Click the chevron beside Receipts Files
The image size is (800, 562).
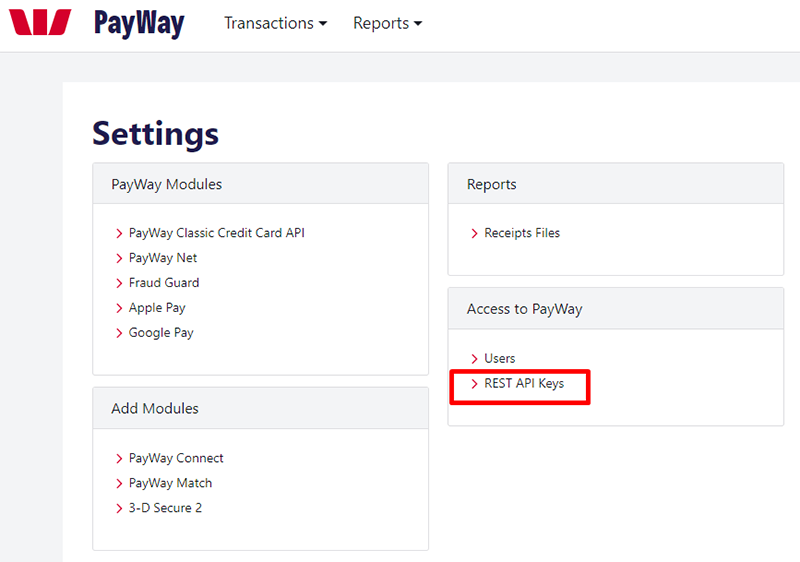click(x=474, y=234)
